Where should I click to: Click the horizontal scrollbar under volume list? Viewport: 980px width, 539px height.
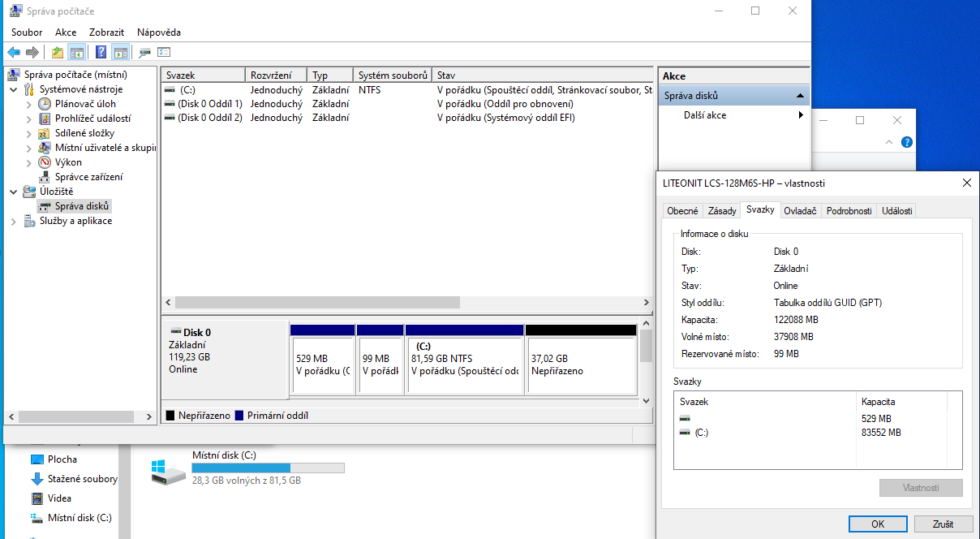(x=317, y=303)
